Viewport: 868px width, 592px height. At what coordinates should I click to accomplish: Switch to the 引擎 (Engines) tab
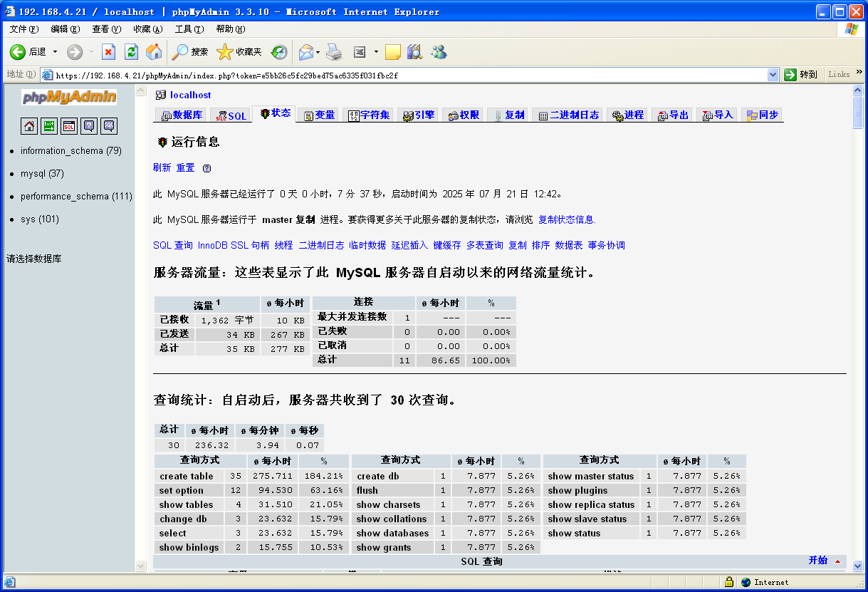(x=418, y=115)
